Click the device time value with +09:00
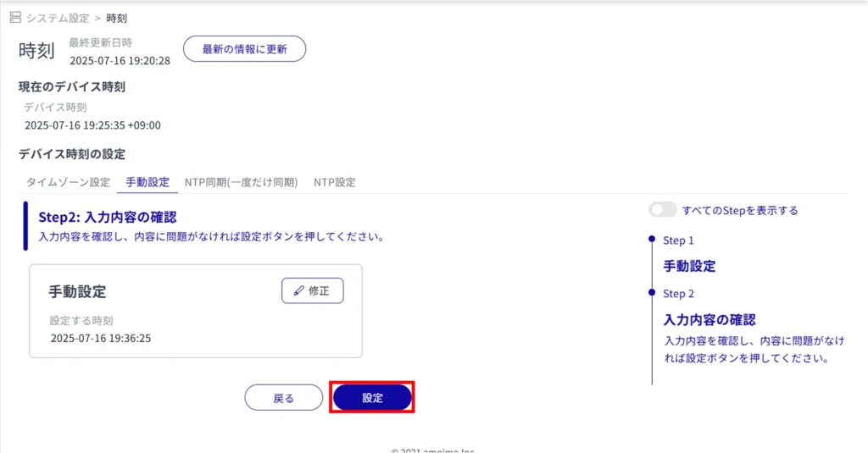The height and width of the screenshot is (453, 868). (92, 125)
